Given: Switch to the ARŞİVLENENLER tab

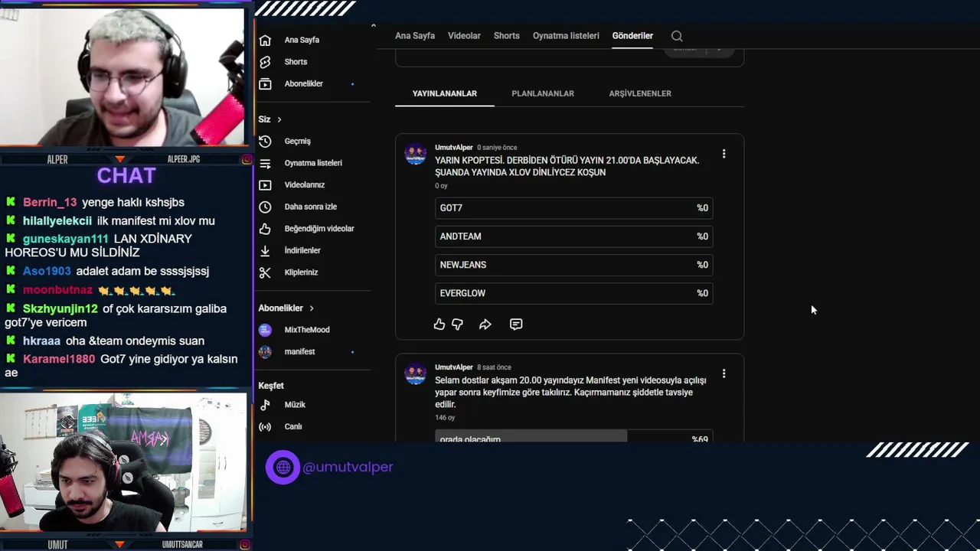Looking at the screenshot, I should pos(640,93).
